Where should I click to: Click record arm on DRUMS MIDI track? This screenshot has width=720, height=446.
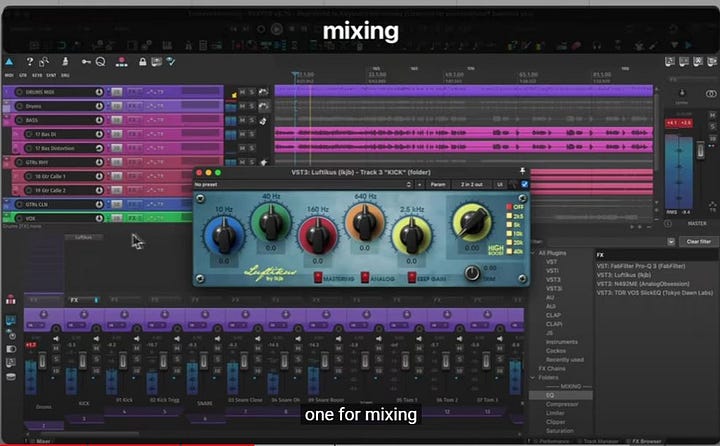(19, 92)
